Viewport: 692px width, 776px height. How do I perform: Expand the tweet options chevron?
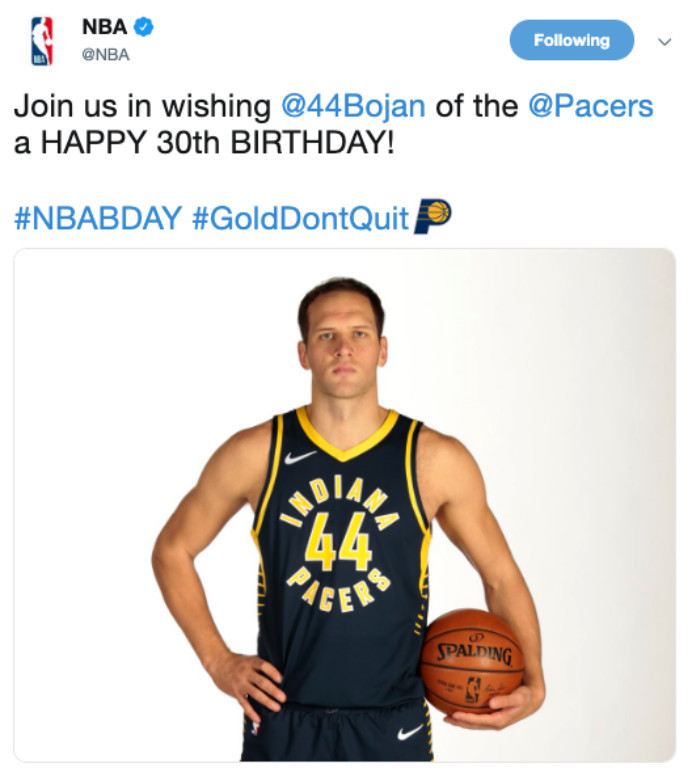[662, 42]
